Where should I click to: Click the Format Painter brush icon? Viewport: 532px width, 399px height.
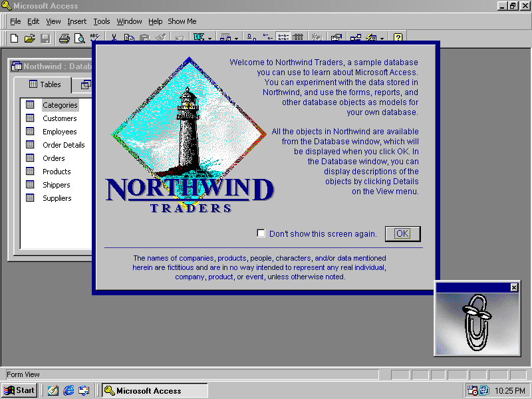click(x=160, y=37)
